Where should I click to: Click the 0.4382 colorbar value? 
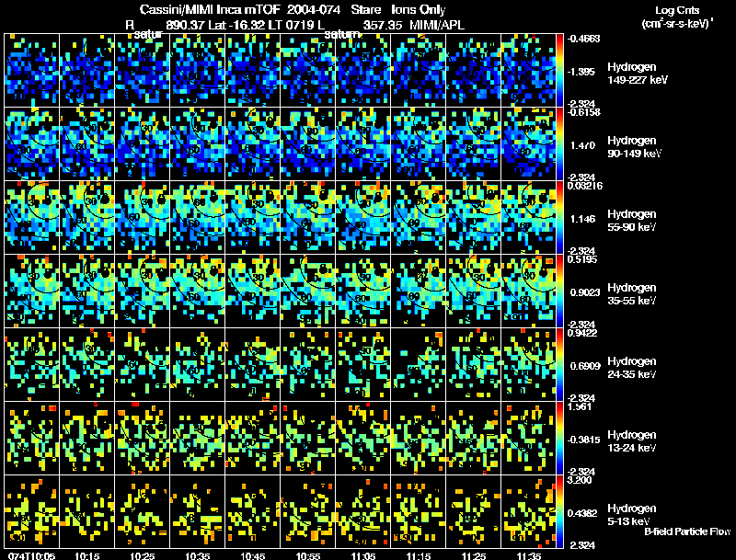(582, 513)
